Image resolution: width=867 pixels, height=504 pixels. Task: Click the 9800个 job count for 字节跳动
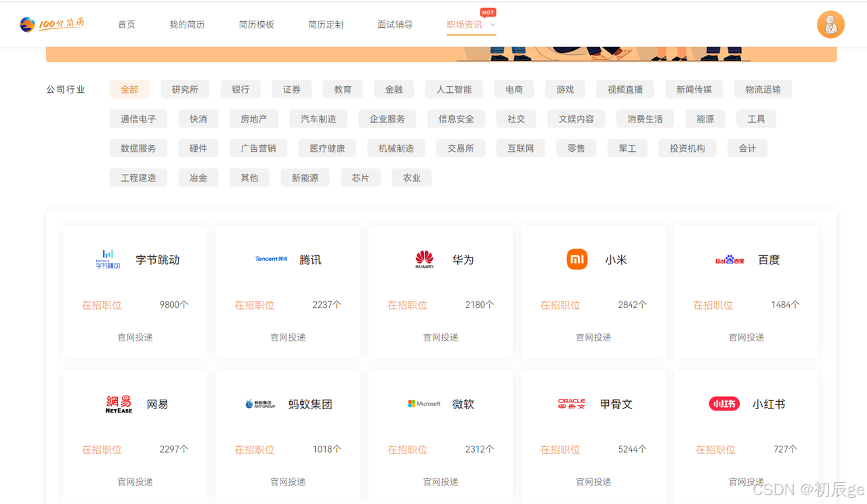tap(174, 305)
